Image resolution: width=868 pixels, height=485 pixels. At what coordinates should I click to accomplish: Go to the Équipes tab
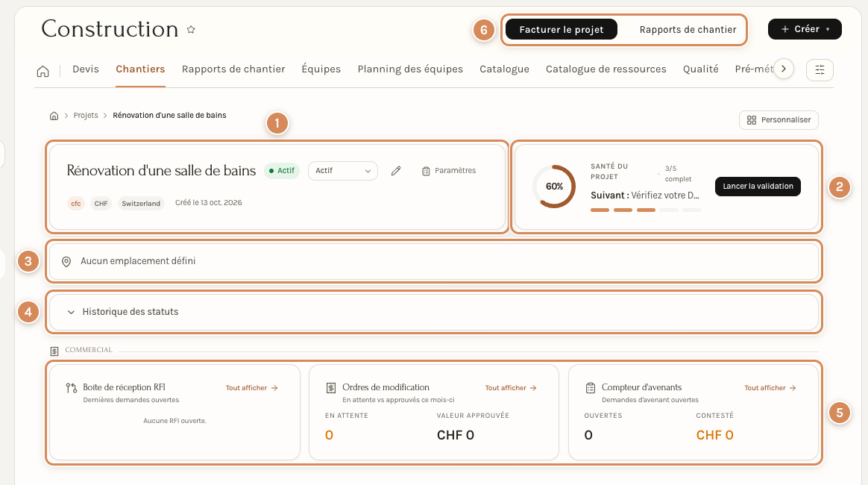pyautogui.click(x=321, y=69)
